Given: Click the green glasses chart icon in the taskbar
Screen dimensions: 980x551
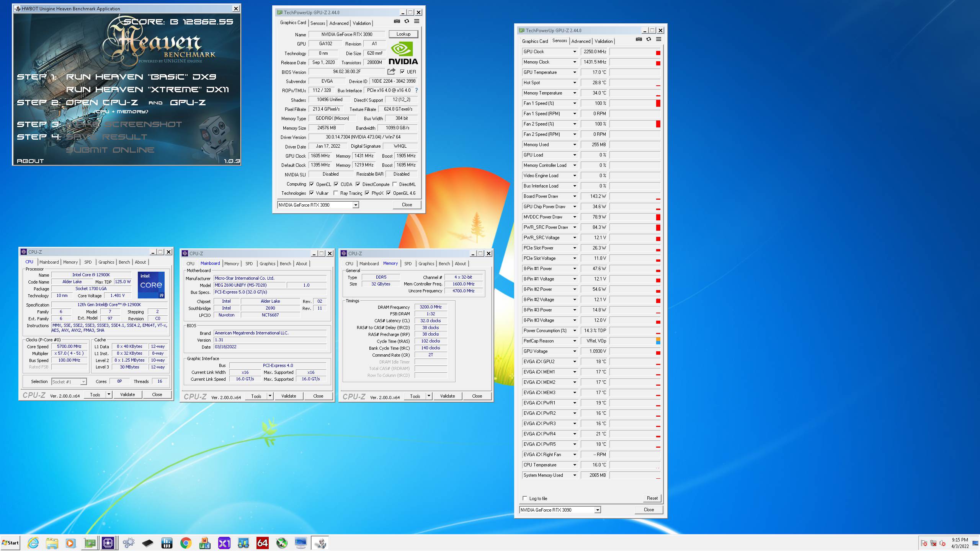Looking at the screenshot, I should [243, 543].
